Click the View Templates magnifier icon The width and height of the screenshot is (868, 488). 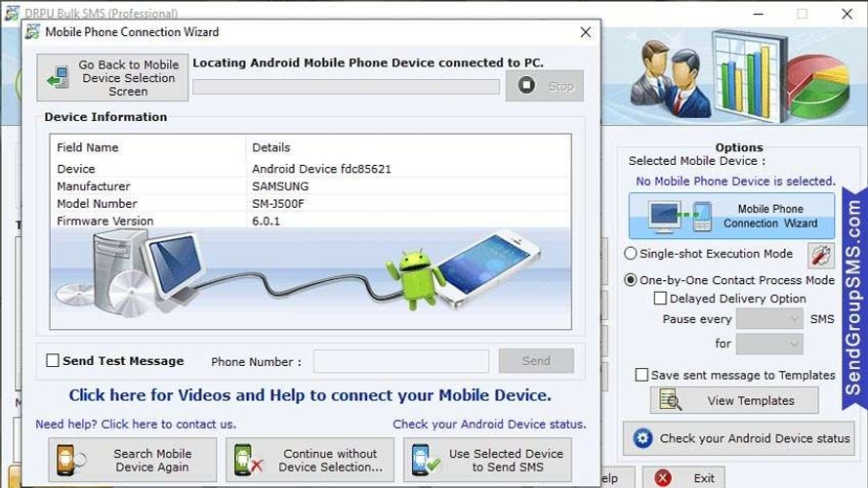[671, 400]
